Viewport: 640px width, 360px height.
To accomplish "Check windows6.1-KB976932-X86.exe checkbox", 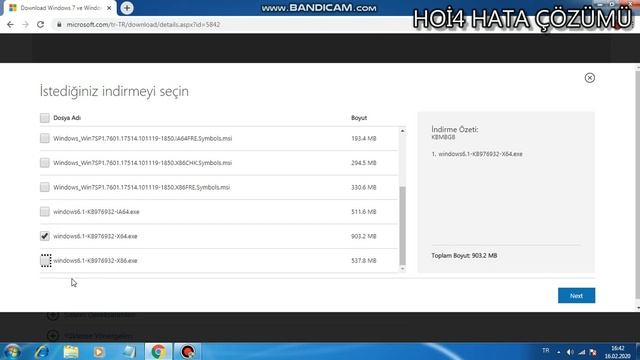I will [46, 260].
